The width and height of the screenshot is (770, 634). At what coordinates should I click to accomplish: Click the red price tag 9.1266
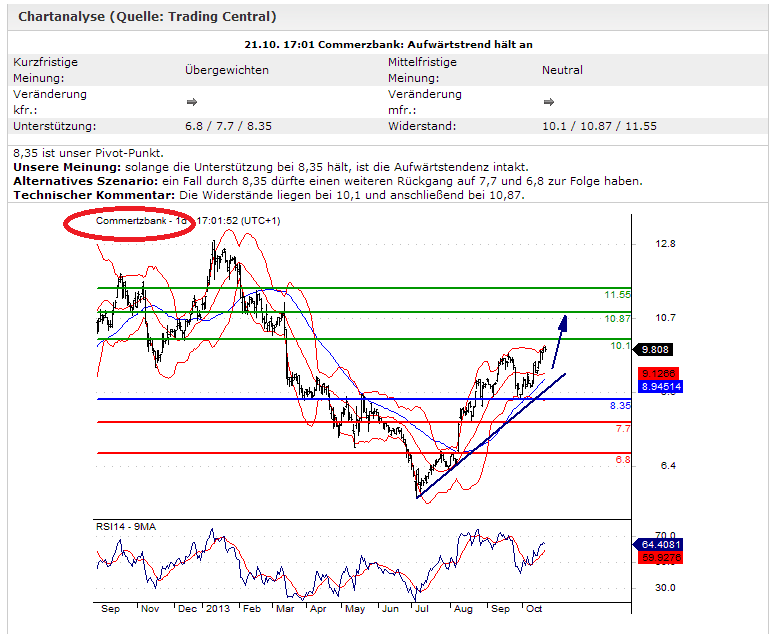(x=659, y=374)
